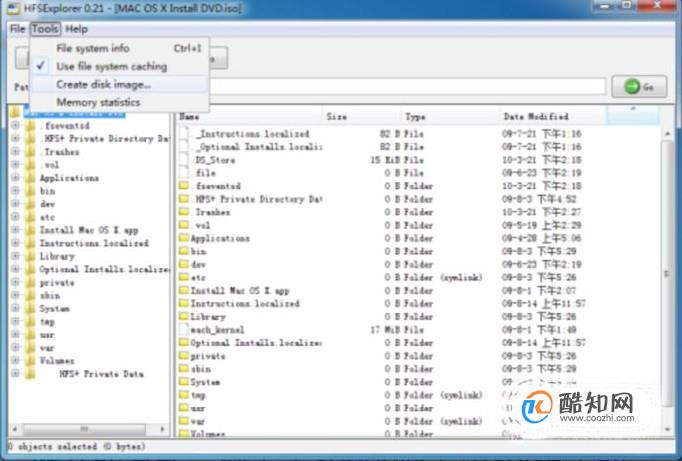The height and width of the screenshot is (461, 682).
Task: Click folder icon of bin in list
Action: click(184, 251)
